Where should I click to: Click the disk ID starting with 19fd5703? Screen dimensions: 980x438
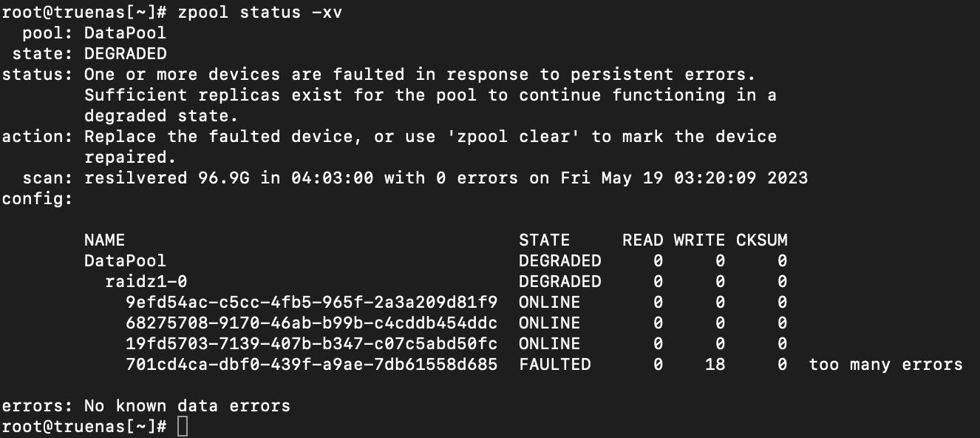point(312,344)
